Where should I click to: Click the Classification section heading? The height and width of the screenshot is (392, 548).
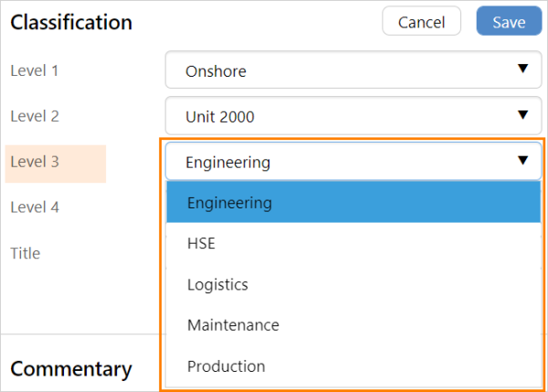point(71,22)
